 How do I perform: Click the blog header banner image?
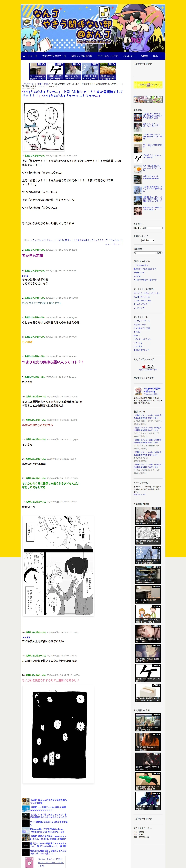pos(93,28)
